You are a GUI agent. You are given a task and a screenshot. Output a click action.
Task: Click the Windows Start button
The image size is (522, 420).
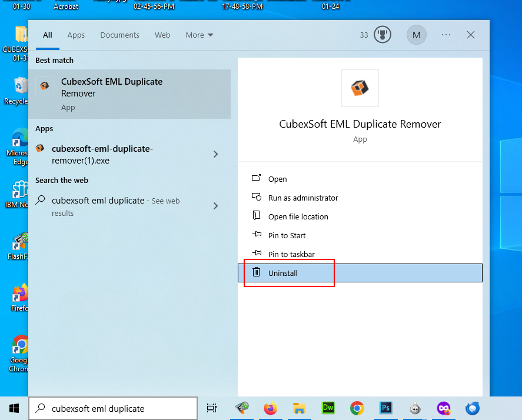14,408
